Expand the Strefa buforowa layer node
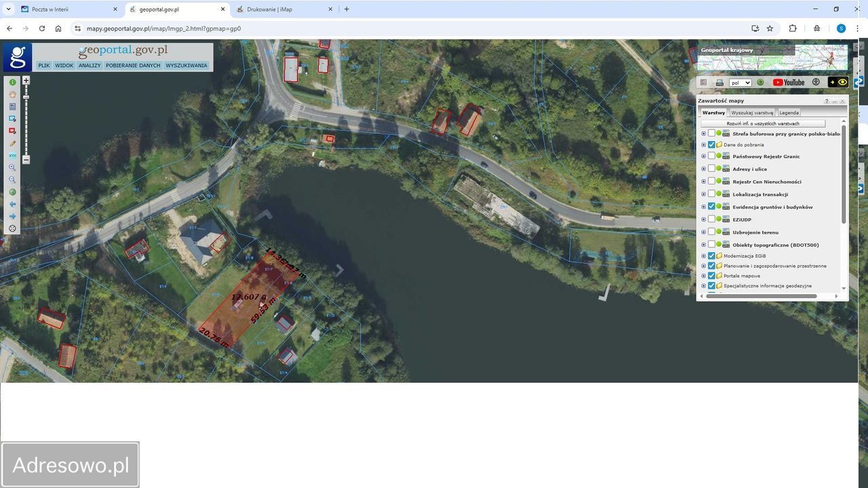 (704, 134)
